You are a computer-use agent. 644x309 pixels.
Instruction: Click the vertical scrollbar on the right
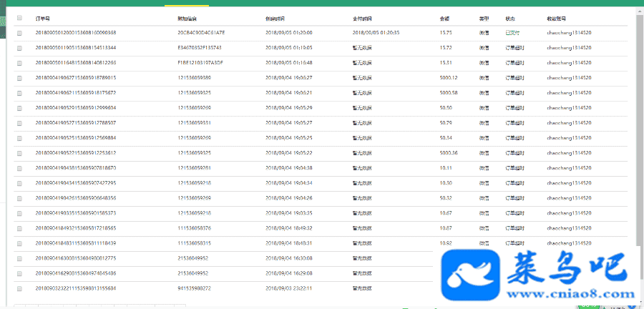point(639,129)
